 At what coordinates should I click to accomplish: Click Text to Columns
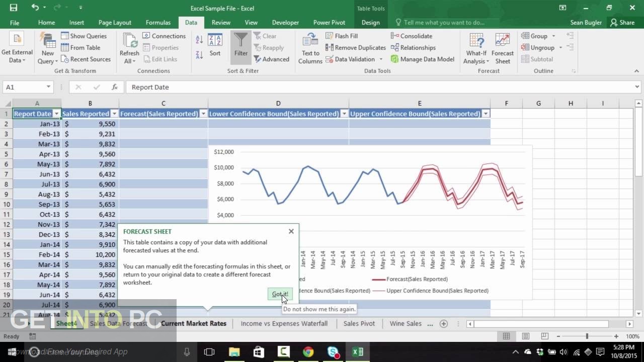(x=310, y=48)
